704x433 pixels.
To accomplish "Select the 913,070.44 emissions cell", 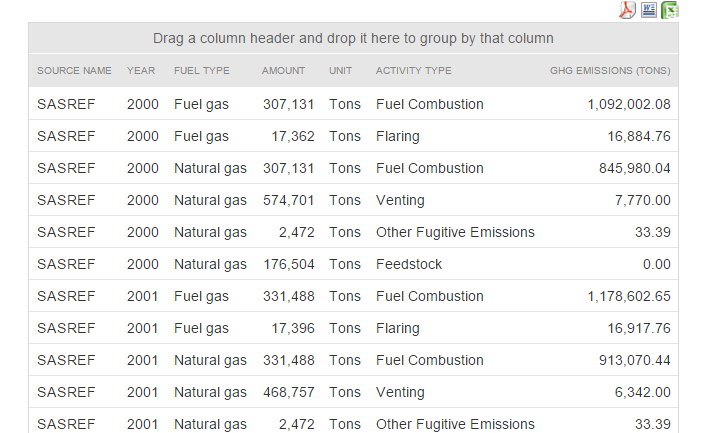I will coord(635,360).
